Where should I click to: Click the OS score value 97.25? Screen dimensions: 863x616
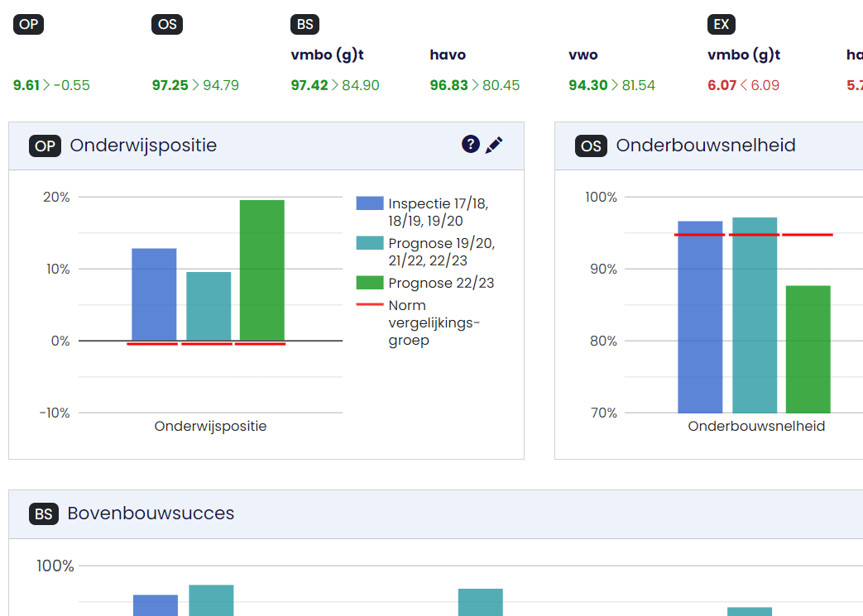pyautogui.click(x=170, y=85)
